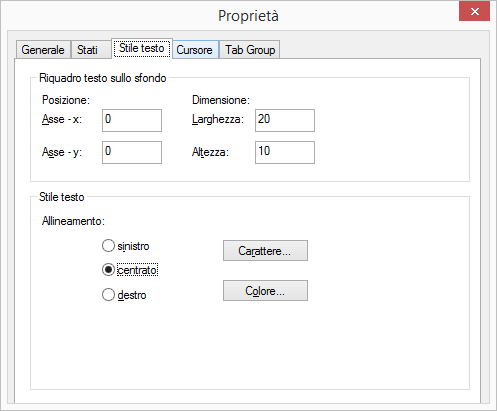The image size is (497, 411).
Task: Click the Altezza label
Action: [x=210, y=152]
